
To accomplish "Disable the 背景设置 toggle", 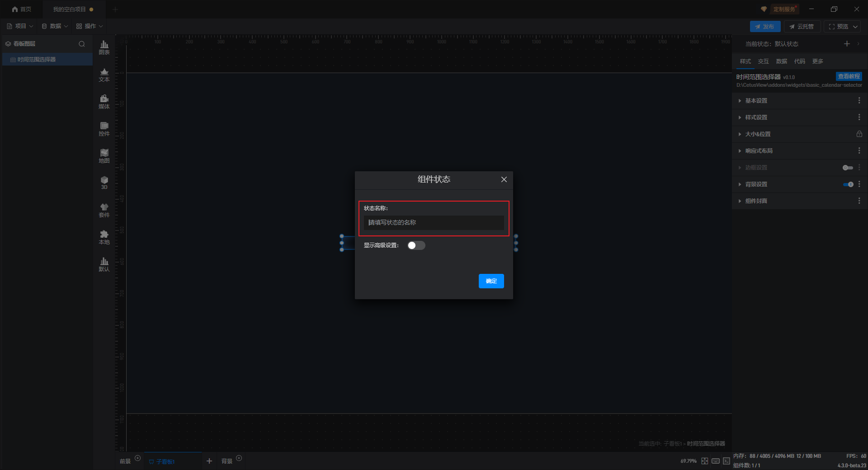I will (x=848, y=184).
